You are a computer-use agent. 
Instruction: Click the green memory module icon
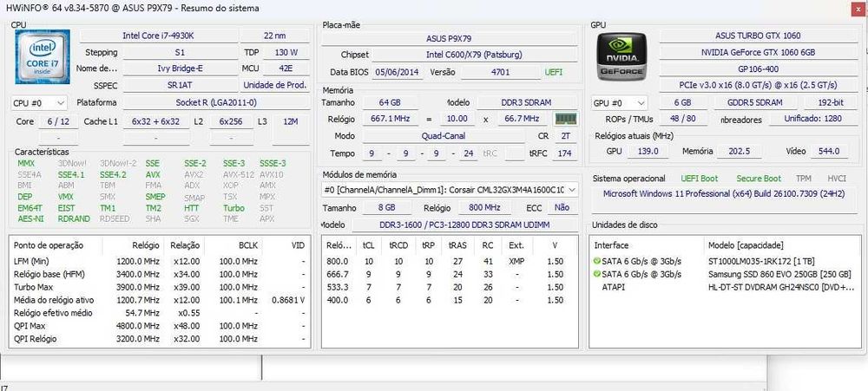point(566,119)
